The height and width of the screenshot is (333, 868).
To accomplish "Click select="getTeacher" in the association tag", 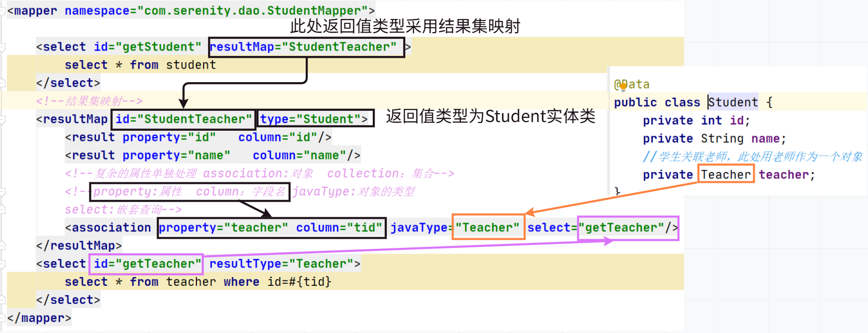I will (x=595, y=228).
